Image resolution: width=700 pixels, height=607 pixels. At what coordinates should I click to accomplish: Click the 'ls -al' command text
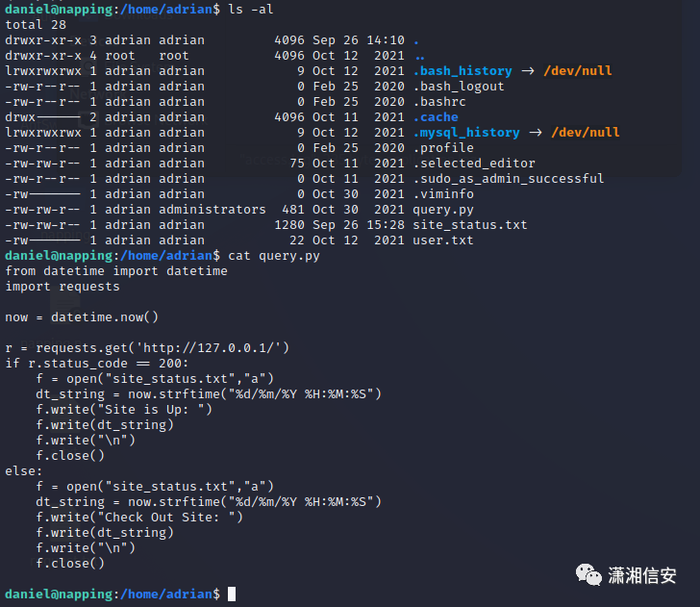[250, 9]
